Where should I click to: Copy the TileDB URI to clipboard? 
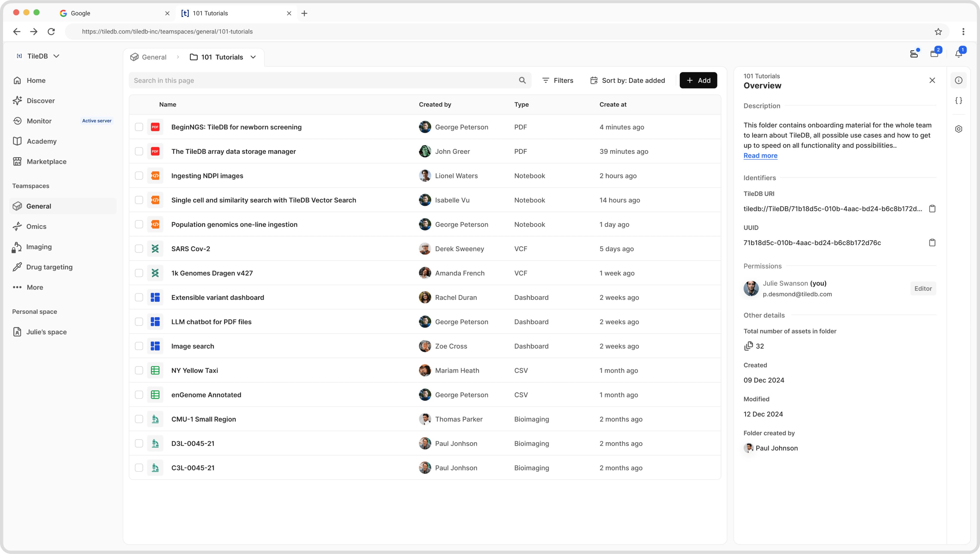[x=932, y=208]
